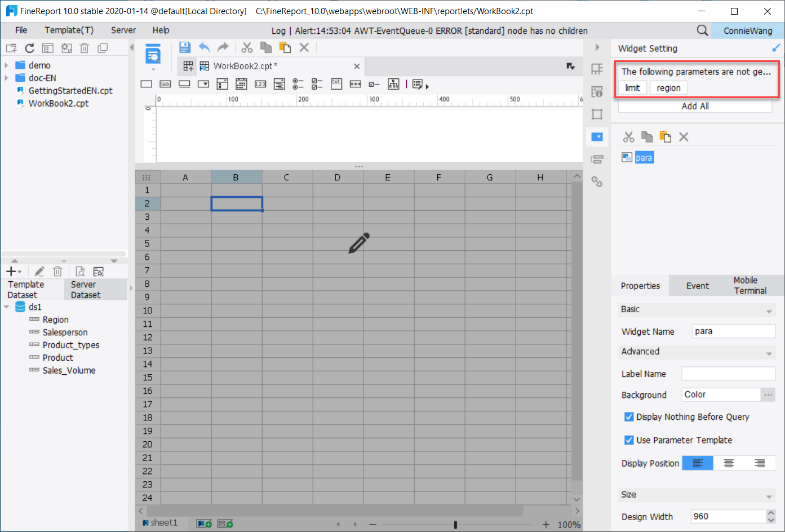The height and width of the screenshot is (532, 785).
Task: Add a Date widget to the report
Action: tap(241, 83)
